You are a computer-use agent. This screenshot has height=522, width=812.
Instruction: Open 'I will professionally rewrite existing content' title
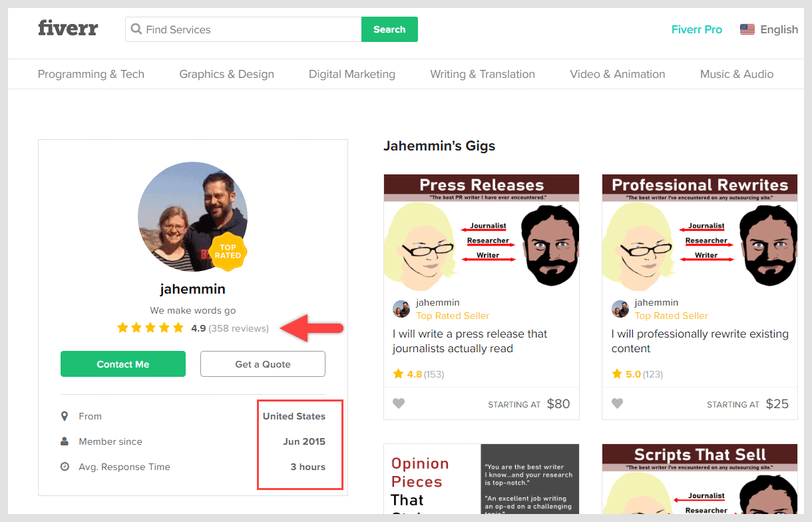[700, 341]
